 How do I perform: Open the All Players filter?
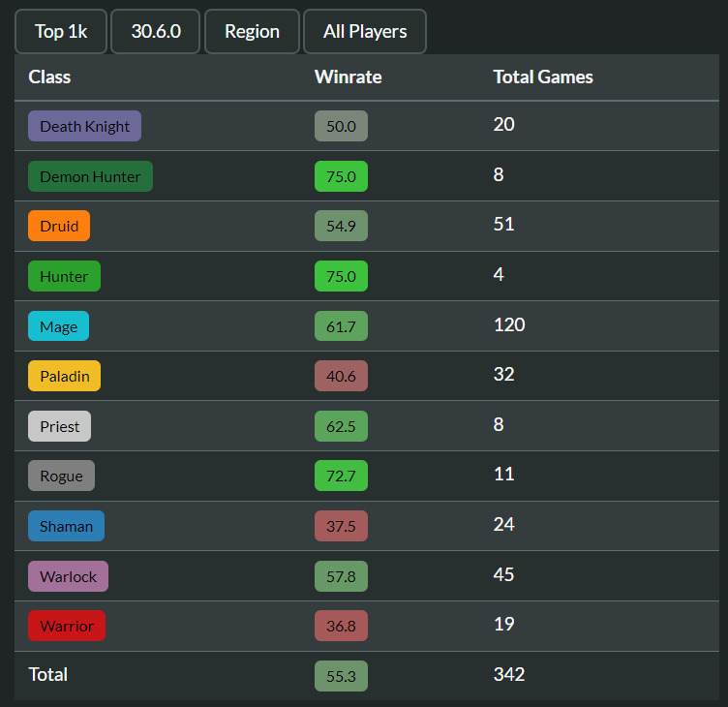click(x=365, y=32)
